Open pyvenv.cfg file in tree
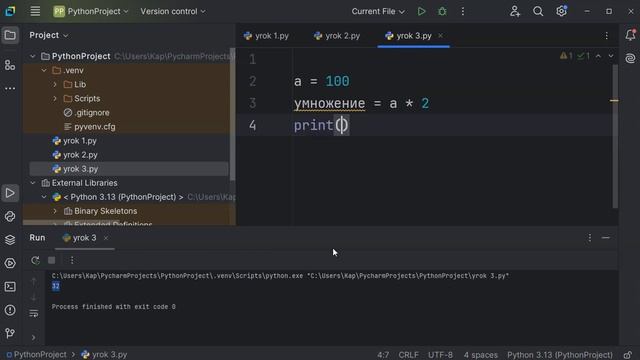640x360 pixels. 90,127
